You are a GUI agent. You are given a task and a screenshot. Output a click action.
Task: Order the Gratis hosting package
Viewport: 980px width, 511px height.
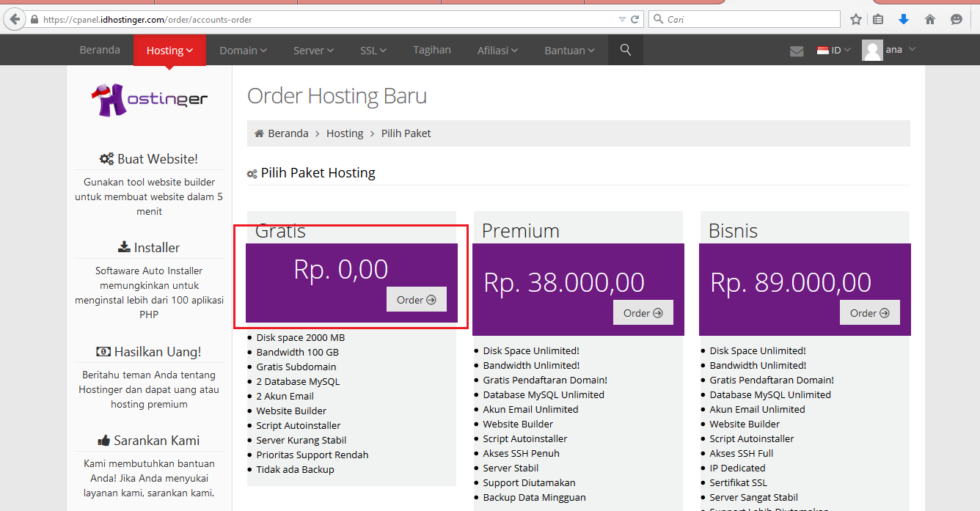[416, 299]
